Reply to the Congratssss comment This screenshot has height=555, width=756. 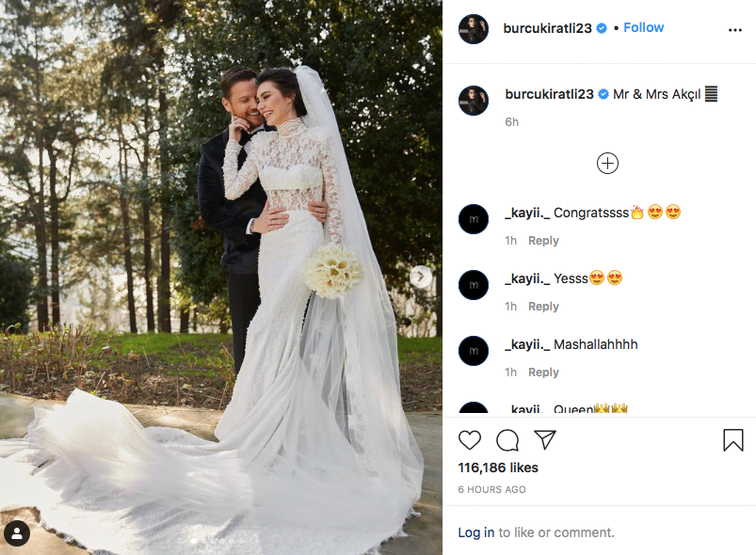tap(543, 241)
